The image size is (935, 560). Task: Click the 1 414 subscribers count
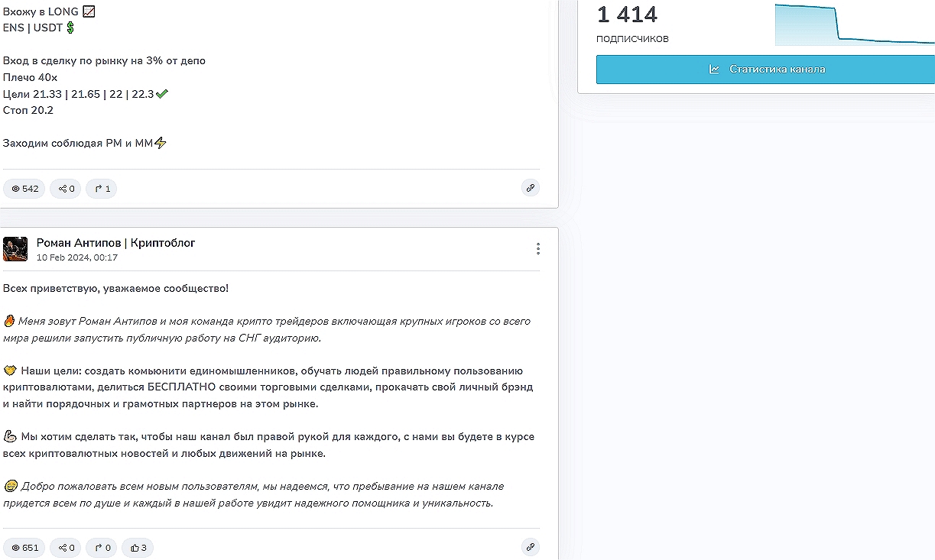click(627, 15)
